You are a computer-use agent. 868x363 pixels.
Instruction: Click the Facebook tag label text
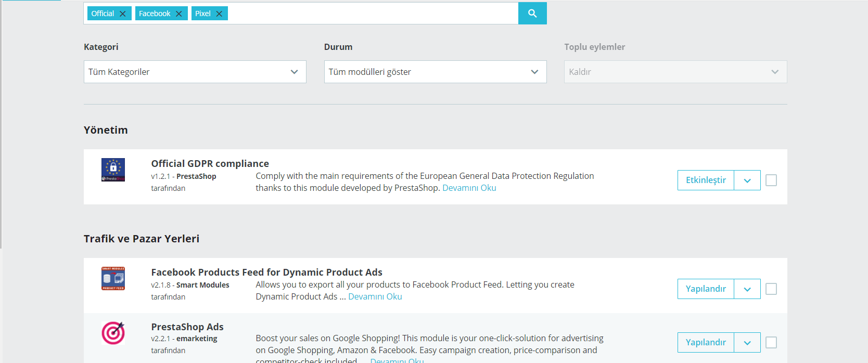click(x=155, y=14)
